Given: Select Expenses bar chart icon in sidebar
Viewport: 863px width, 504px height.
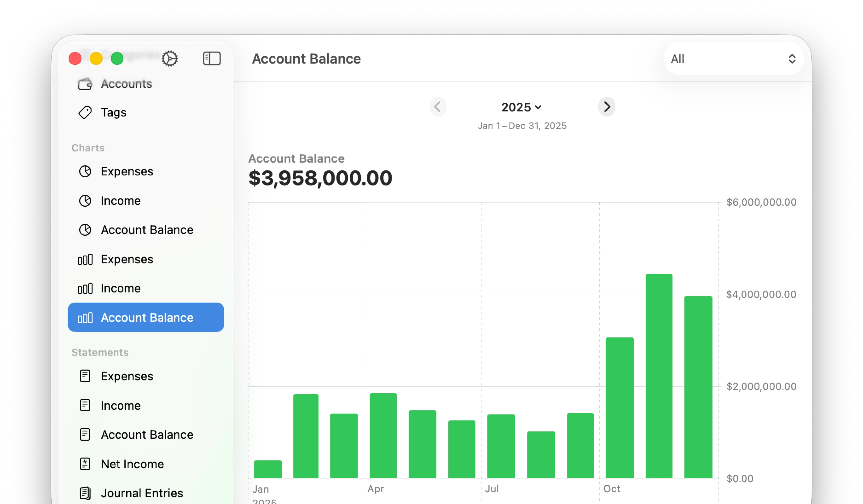Looking at the screenshot, I should (85, 259).
